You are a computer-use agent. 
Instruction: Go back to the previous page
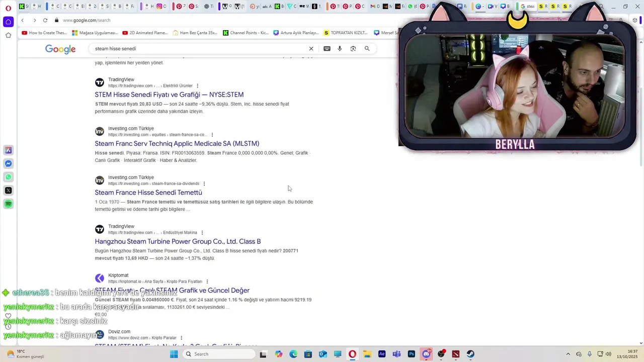pos(23,20)
